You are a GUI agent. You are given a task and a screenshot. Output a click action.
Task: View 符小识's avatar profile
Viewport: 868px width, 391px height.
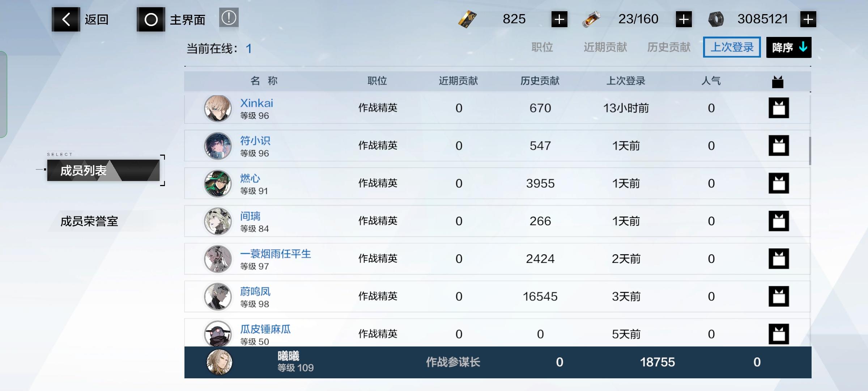[x=218, y=146]
